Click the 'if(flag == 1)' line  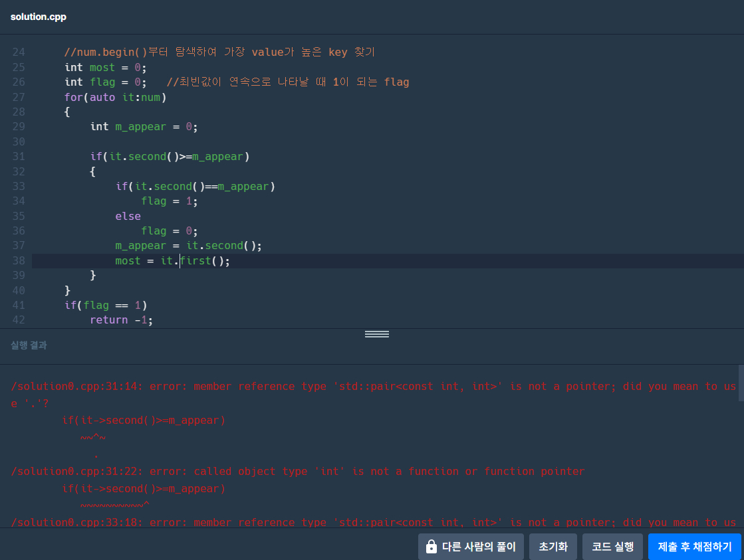pos(105,306)
